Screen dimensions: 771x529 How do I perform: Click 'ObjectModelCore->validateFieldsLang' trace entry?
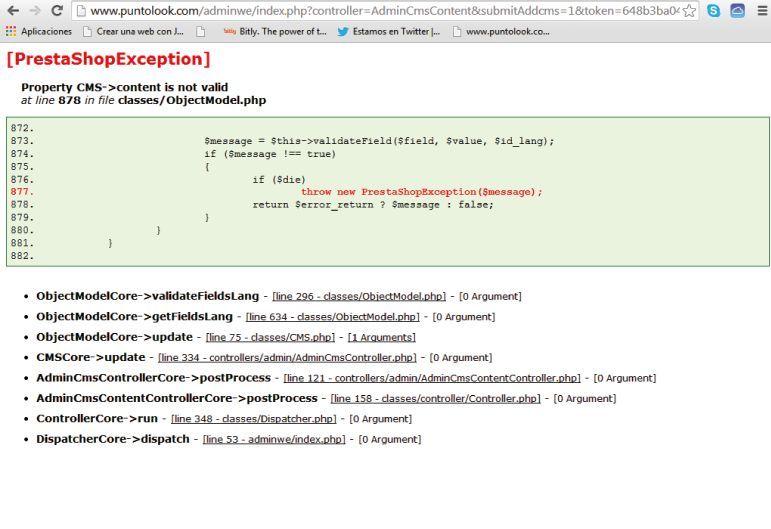148,296
